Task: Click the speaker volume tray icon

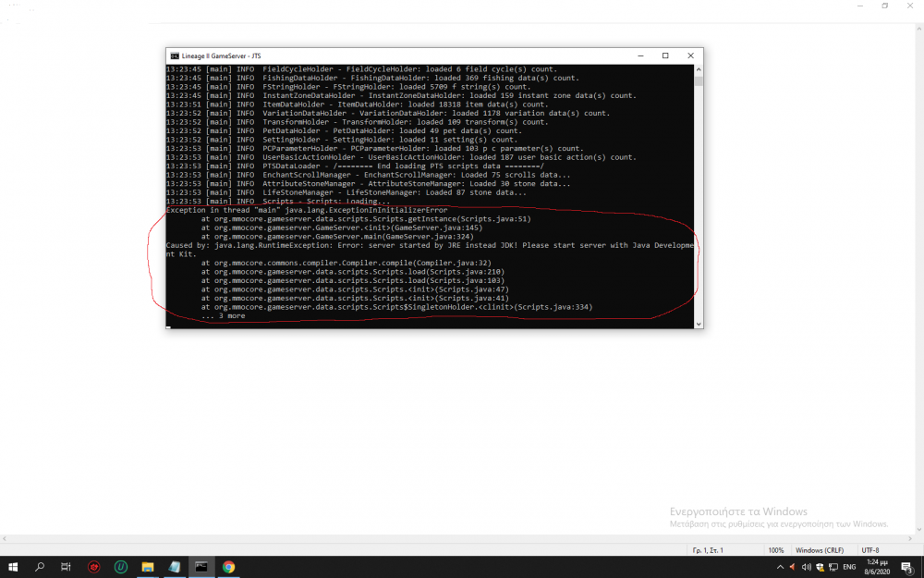Action: coord(807,567)
